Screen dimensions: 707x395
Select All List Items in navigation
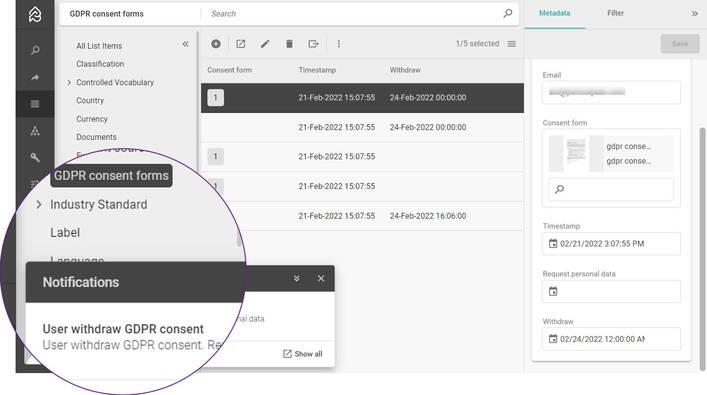[x=99, y=46]
